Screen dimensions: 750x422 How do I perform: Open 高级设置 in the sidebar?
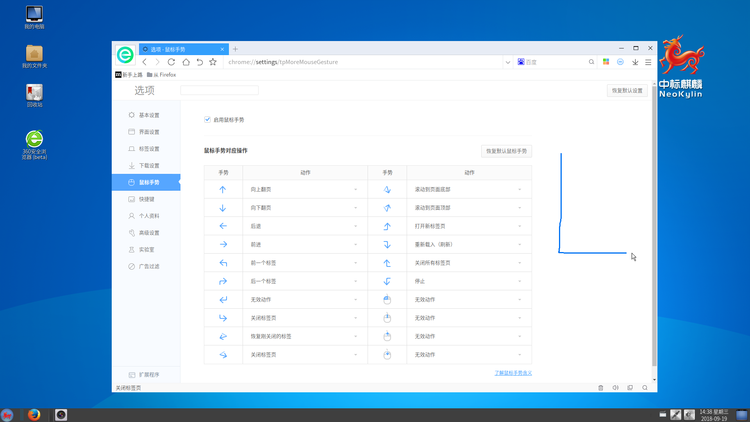point(146,233)
